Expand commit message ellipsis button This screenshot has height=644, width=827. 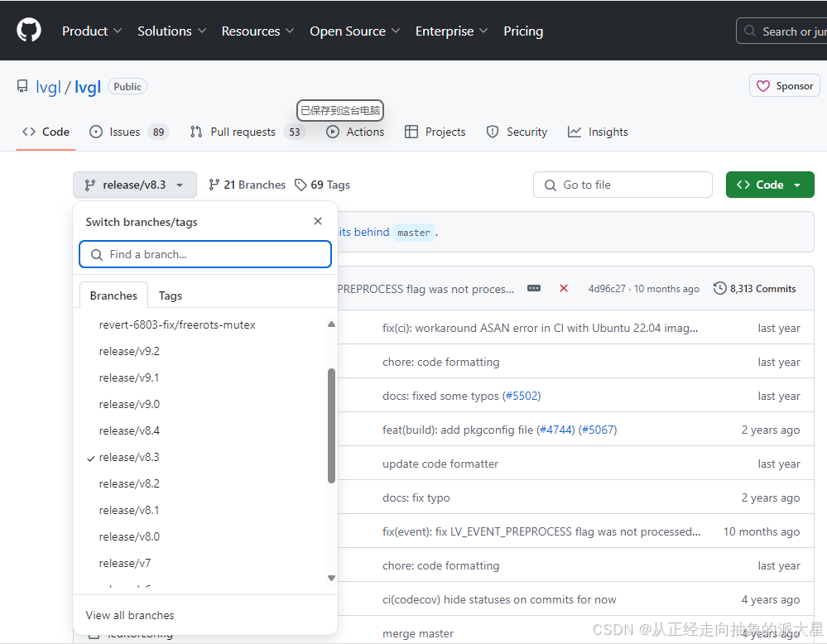click(534, 289)
